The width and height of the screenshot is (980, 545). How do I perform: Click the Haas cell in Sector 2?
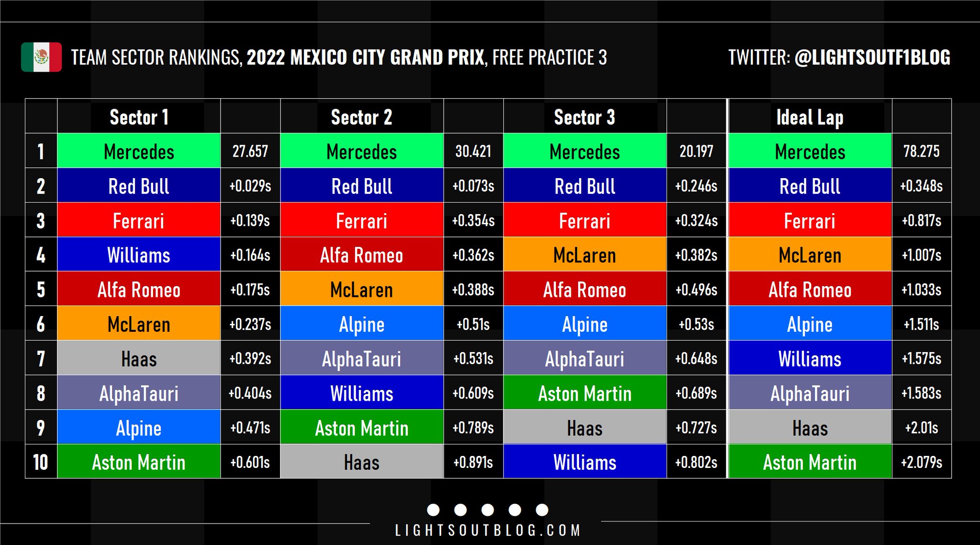362,462
